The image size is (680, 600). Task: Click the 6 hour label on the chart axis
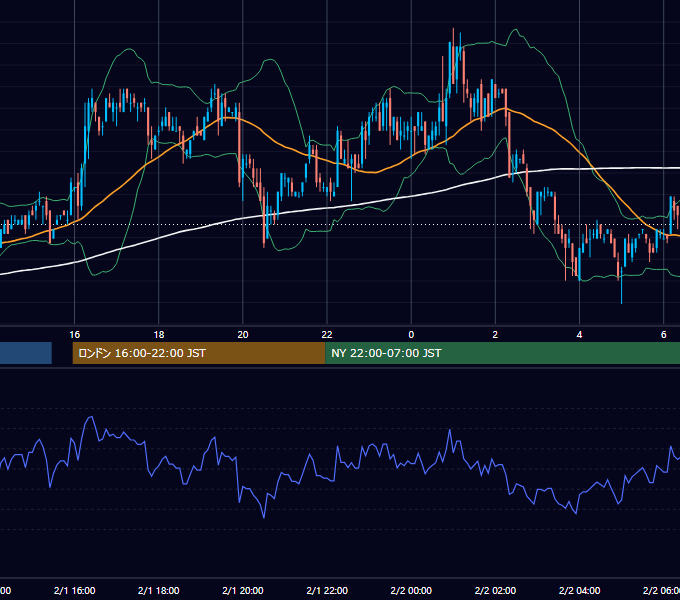pos(664,335)
